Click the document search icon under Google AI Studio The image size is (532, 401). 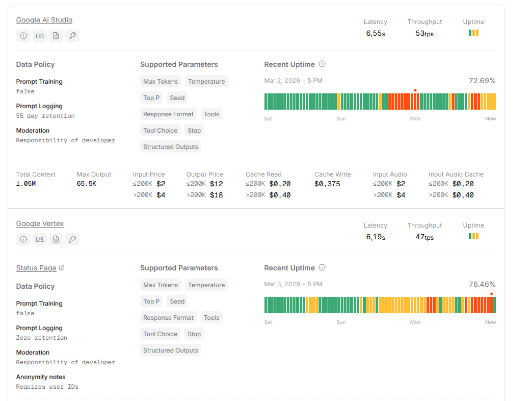56,36
